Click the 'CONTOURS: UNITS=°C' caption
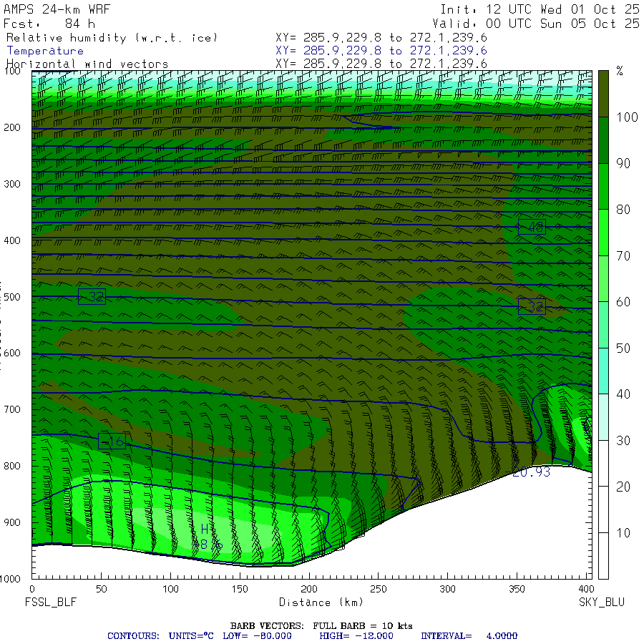644x644 pixels. point(160,636)
